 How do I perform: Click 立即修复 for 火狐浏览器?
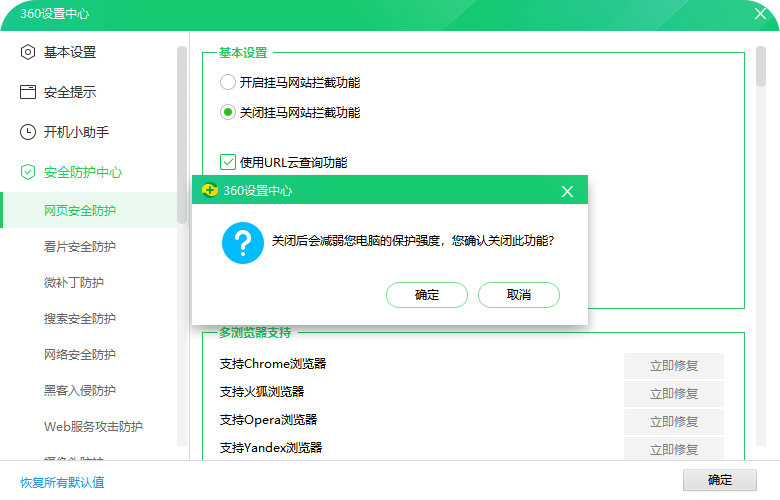(x=674, y=394)
